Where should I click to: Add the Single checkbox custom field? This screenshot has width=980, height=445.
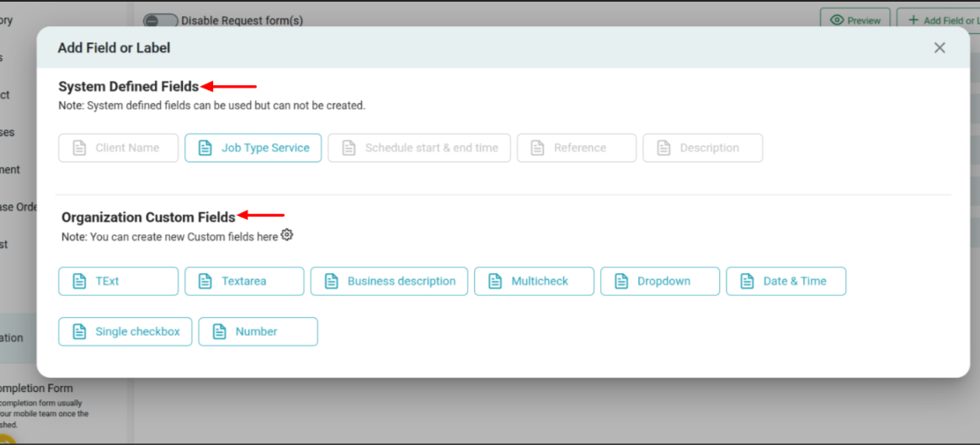click(125, 331)
